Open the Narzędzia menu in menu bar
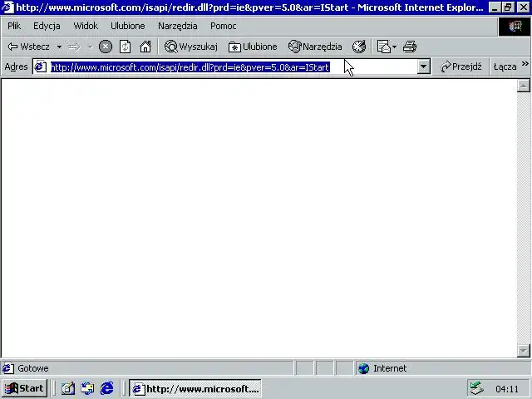The width and height of the screenshot is (532, 399). tap(177, 26)
